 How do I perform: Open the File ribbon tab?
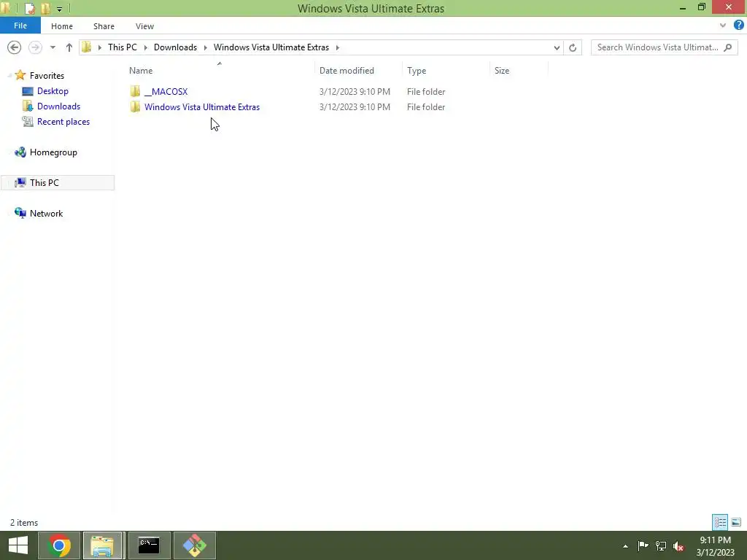coord(20,26)
